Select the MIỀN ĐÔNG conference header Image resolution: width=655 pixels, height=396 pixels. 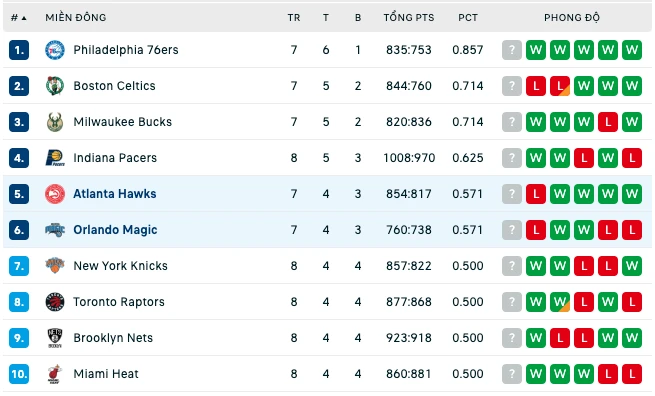click(x=76, y=18)
